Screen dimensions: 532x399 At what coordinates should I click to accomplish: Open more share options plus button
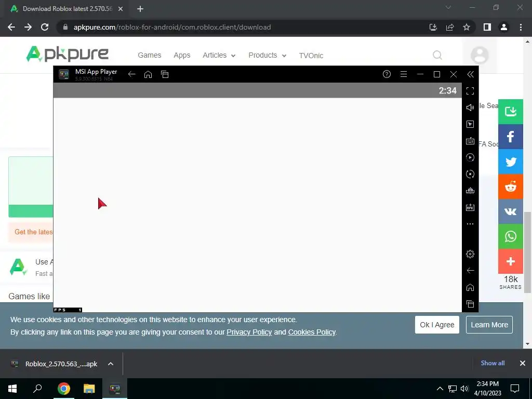tap(511, 261)
